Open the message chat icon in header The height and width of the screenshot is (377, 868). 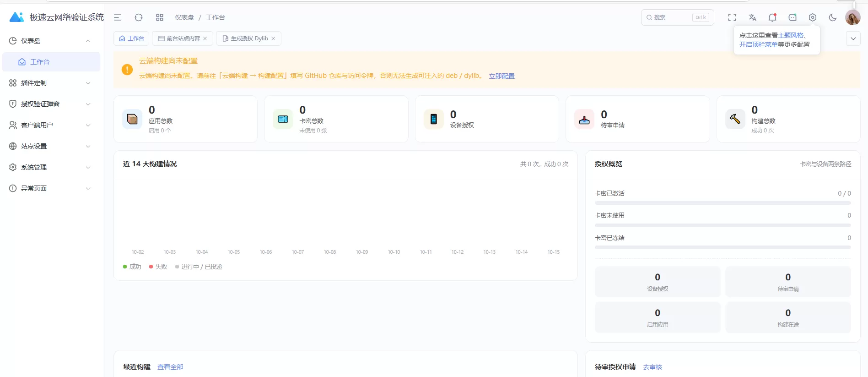pyautogui.click(x=793, y=17)
